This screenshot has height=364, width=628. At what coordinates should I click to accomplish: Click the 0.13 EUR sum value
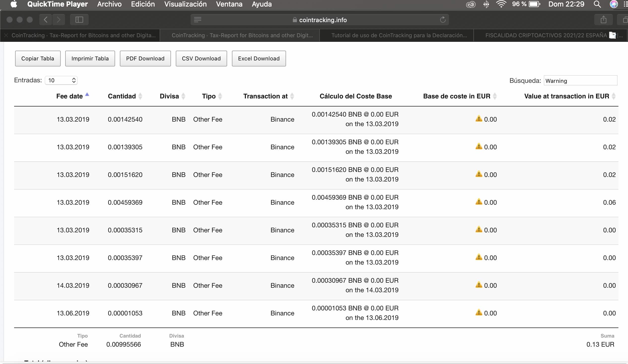[x=600, y=344]
